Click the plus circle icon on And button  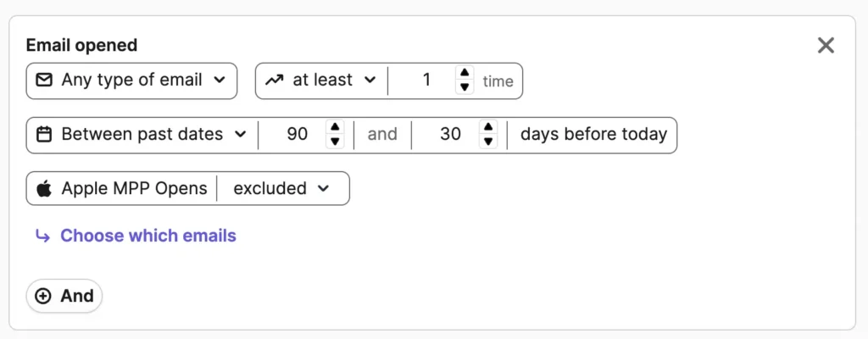click(x=43, y=297)
